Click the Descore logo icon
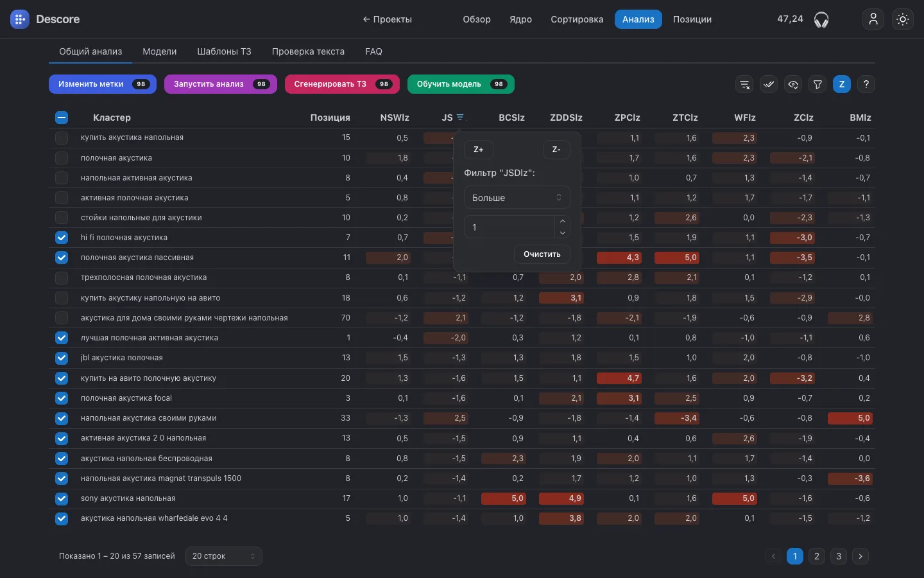This screenshot has height=578, width=924. 20,19
